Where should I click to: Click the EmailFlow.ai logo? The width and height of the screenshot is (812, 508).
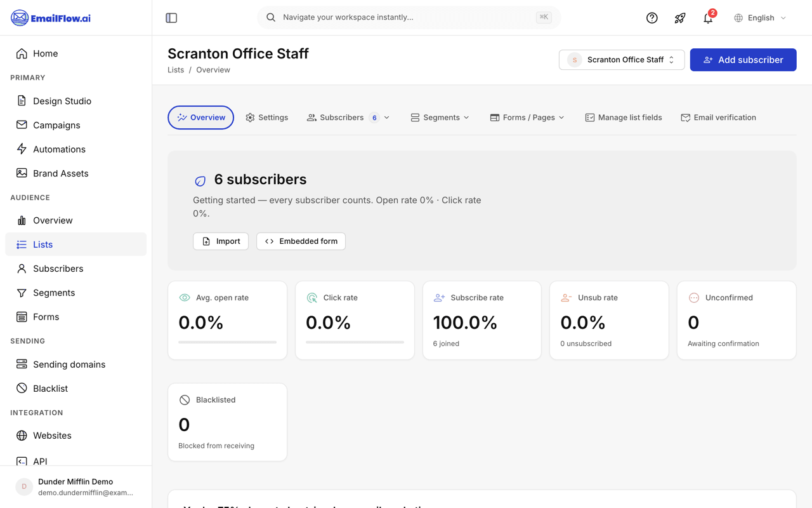[x=51, y=18]
